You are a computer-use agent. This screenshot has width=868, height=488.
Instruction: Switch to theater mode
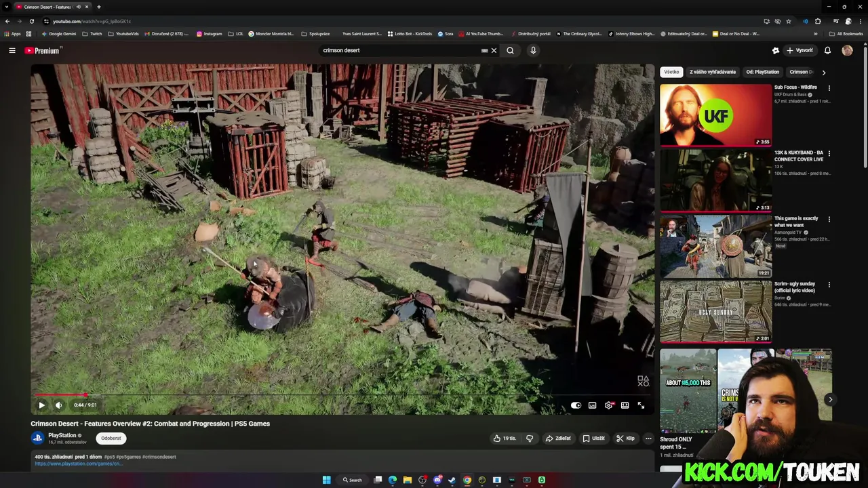625,405
